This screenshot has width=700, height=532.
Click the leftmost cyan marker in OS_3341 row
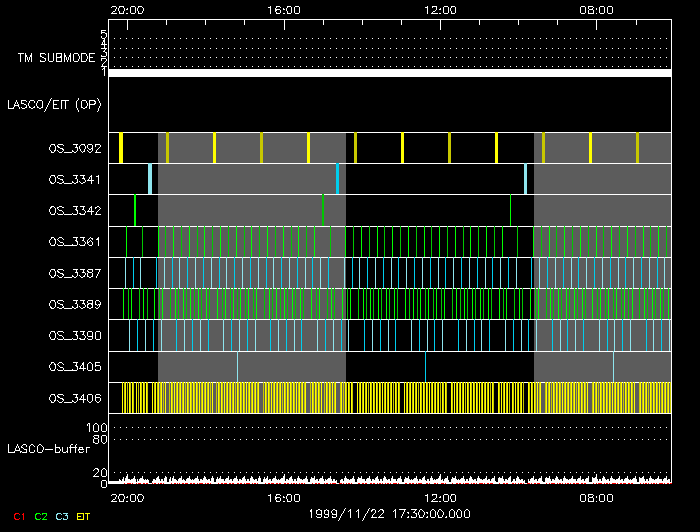pyautogui.click(x=149, y=179)
